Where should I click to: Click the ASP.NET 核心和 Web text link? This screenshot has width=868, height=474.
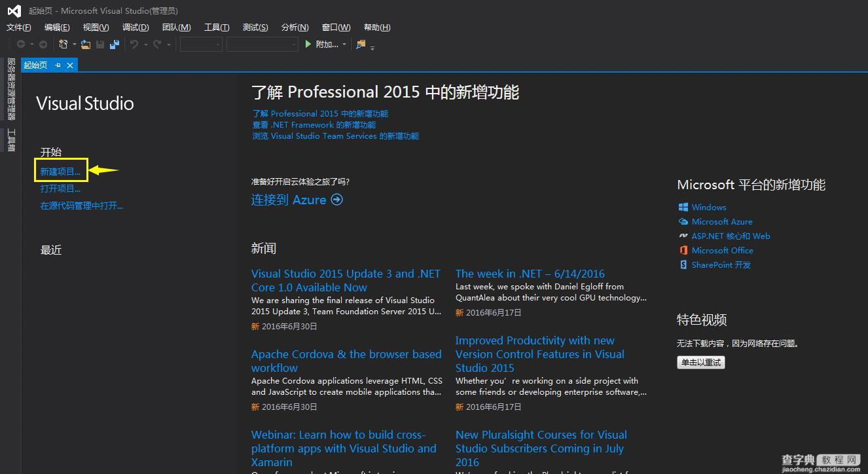click(731, 236)
